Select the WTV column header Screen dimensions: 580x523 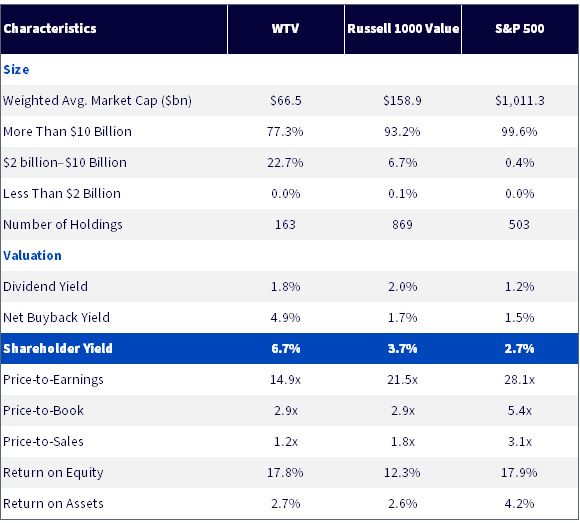point(285,28)
